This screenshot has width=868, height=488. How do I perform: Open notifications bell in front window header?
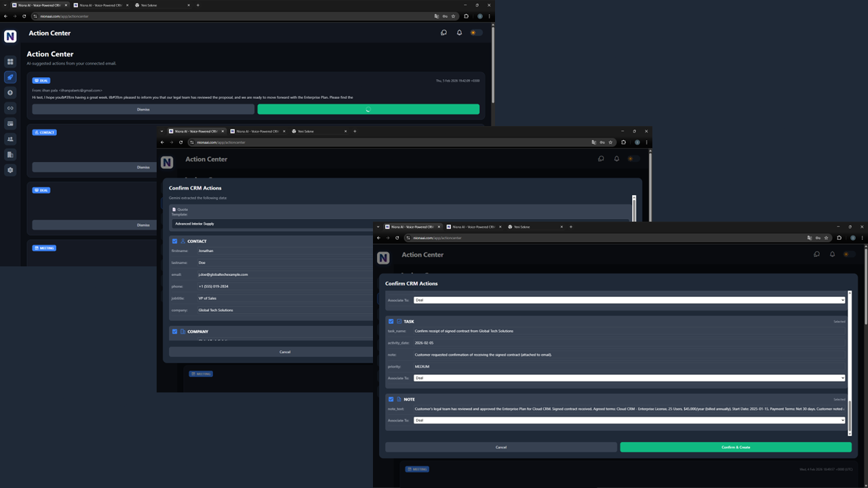point(832,254)
